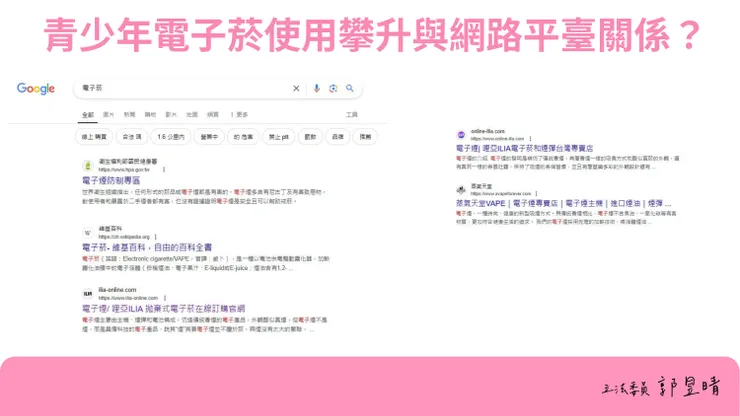740x416 pixels.
Task: Click the https://www.avapeforever.com URL text
Action: 501,194
